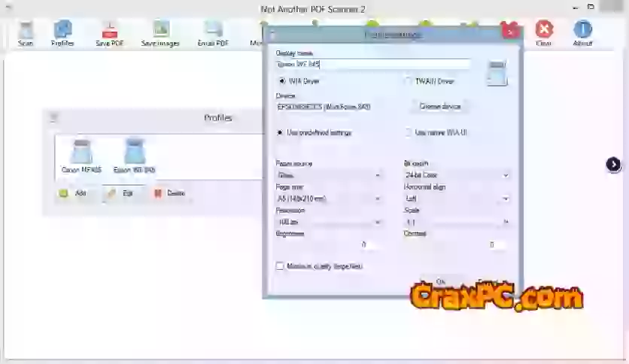Select Use predefined settings radio button
Image resolution: width=629 pixels, height=364 pixels.
(281, 132)
